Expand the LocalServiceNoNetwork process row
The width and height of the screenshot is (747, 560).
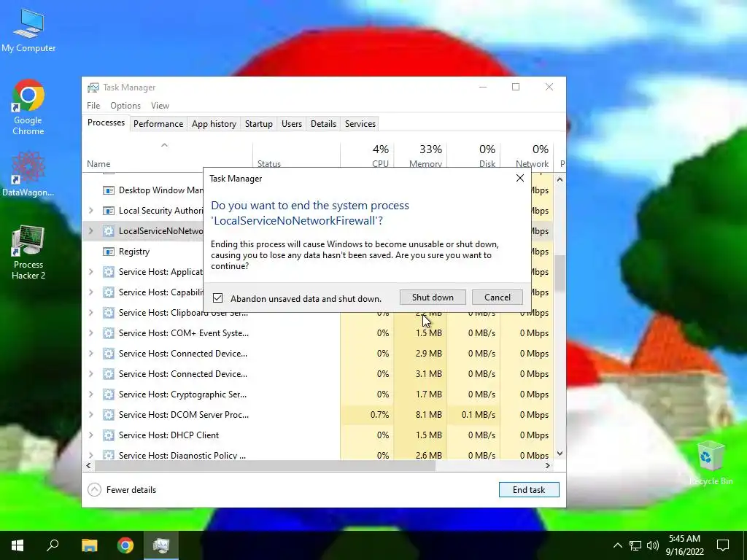pyautogui.click(x=91, y=231)
